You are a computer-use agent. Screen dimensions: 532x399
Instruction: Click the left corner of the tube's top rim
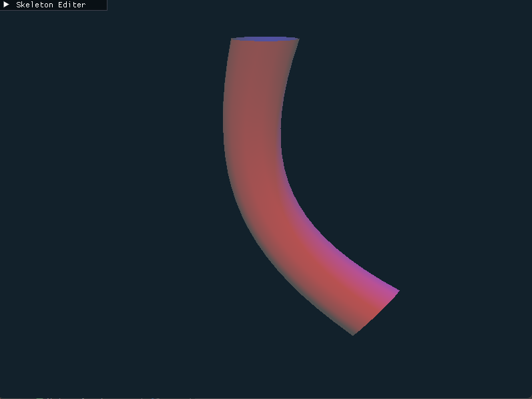(x=232, y=39)
